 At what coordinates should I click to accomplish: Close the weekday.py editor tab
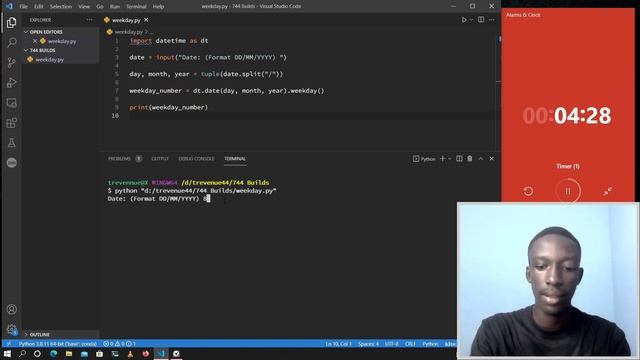coord(146,20)
